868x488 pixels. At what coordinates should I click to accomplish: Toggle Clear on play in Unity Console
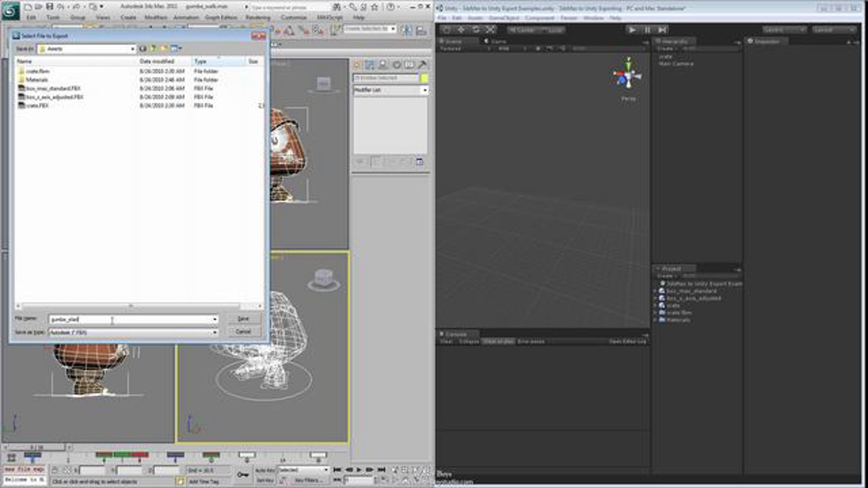click(x=498, y=341)
